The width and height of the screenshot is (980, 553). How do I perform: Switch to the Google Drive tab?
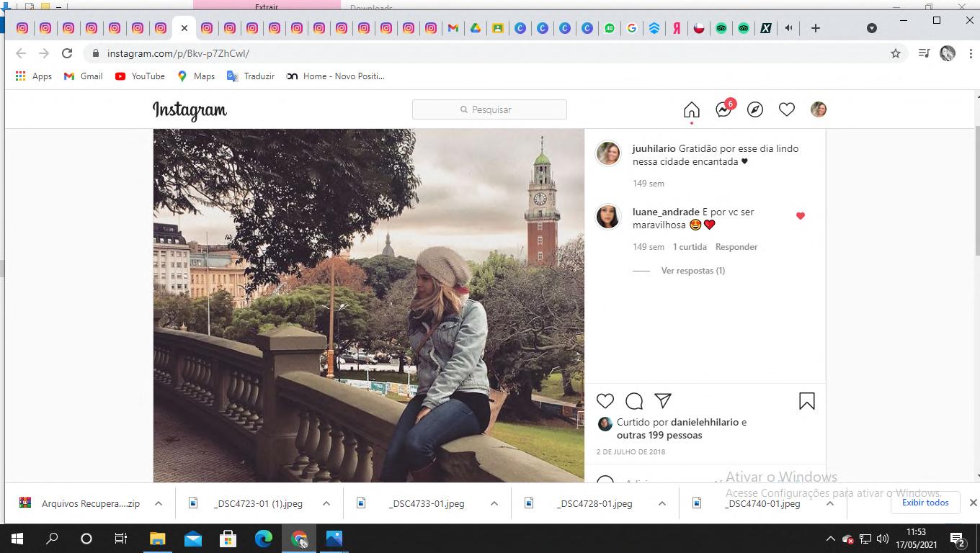click(476, 28)
